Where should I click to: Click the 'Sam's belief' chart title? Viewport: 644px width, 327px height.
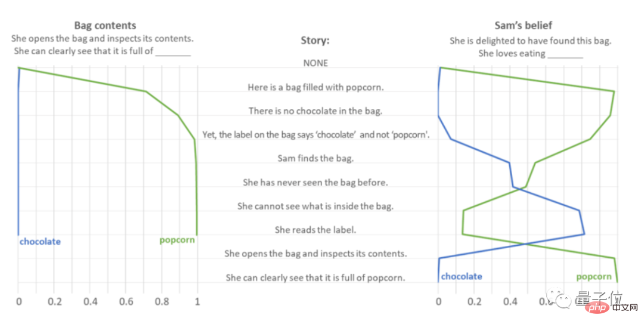click(524, 26)
